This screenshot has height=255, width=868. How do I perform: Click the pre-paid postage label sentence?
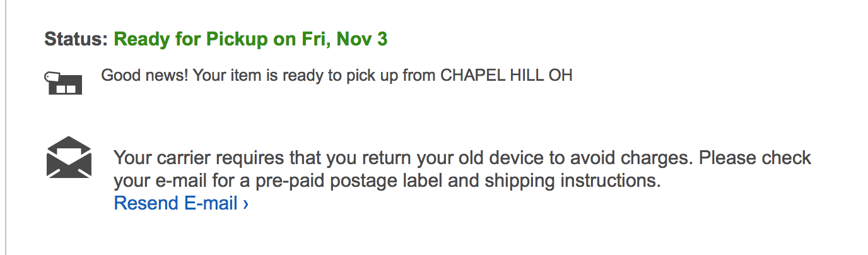[387, 181]
